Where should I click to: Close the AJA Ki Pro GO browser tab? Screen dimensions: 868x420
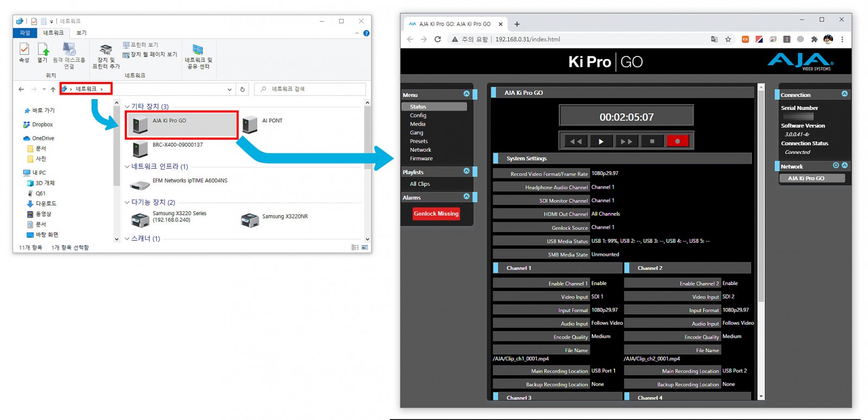(x=501, y=24)
